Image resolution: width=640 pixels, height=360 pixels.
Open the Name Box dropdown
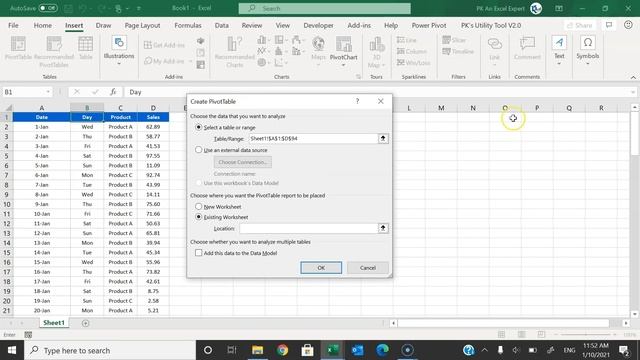[48, 92]
